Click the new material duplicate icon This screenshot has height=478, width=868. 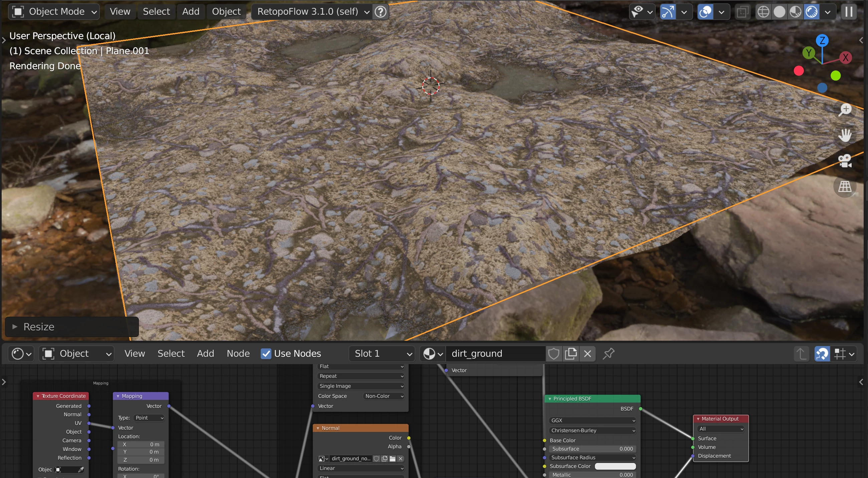[x=571, y=354]
